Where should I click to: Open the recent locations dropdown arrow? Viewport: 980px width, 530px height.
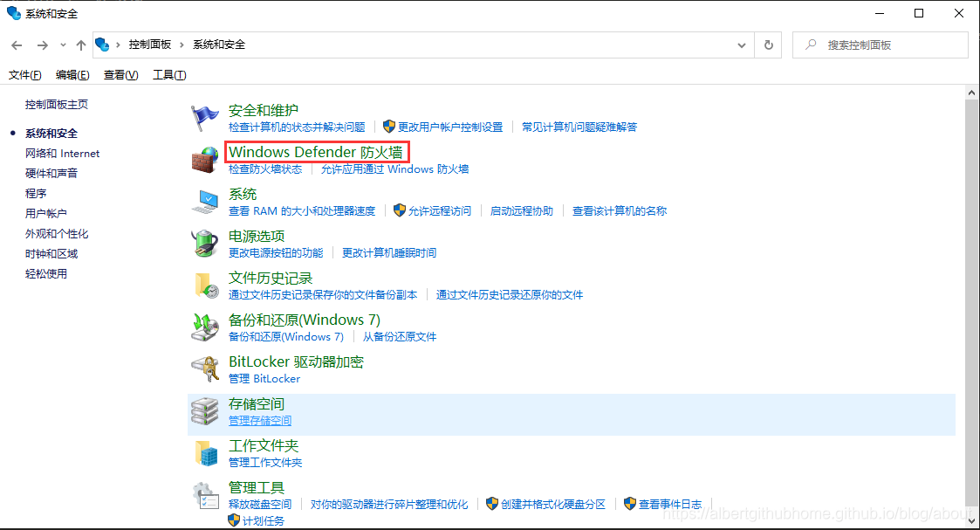pyautogui.click(x=63, y=45)
